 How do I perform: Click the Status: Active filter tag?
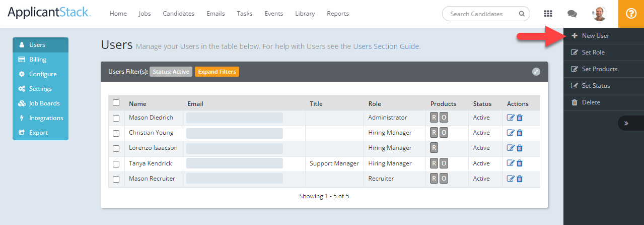(x=171, y=72)
